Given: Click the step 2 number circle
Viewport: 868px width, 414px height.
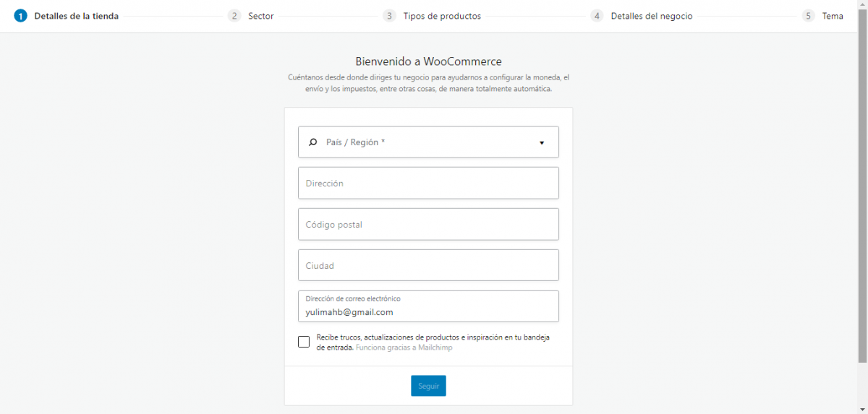Looking at the screenshot, I should [x=234, y=16].
